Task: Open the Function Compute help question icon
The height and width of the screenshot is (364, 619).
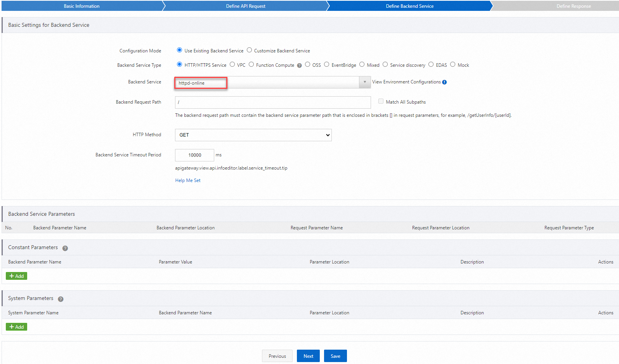Action: click(299, 66)
